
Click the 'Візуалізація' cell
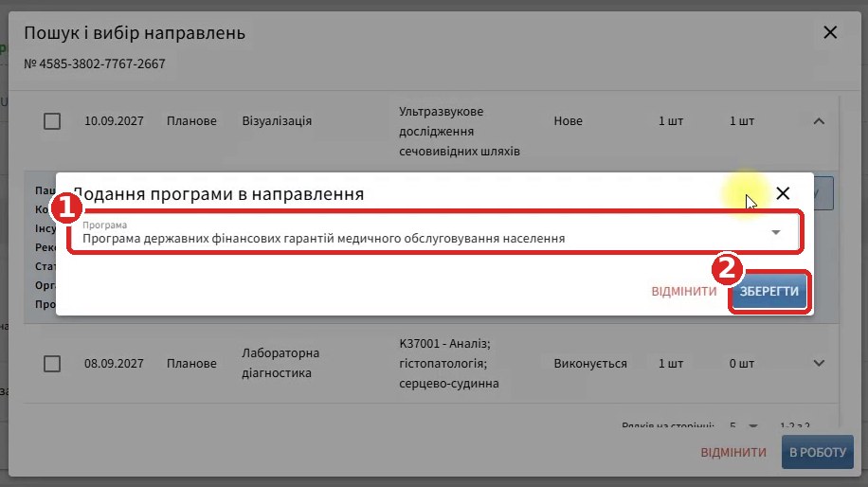pyautogui.click(x=277, y=120)
